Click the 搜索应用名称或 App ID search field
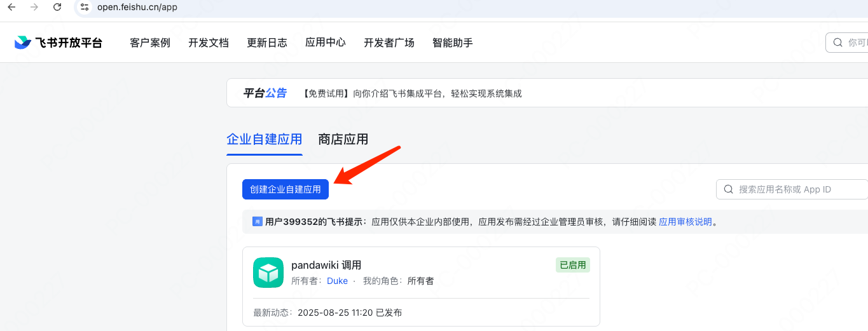The image size is (868, 331). (792, 189)
